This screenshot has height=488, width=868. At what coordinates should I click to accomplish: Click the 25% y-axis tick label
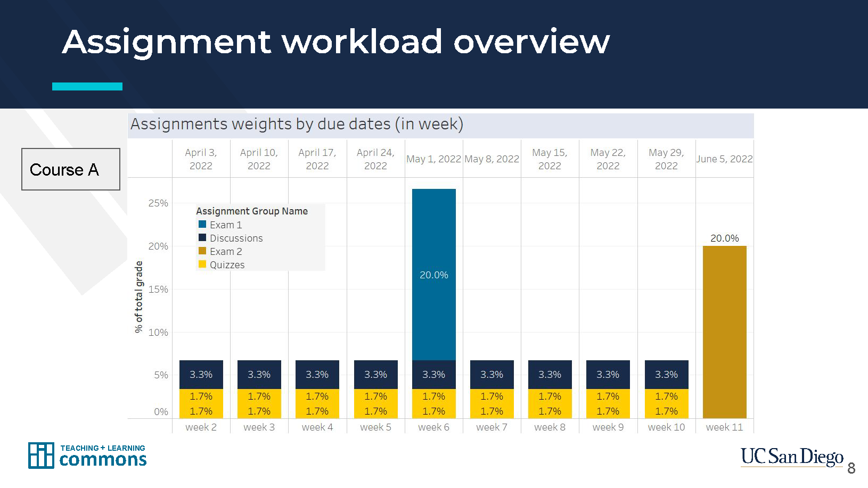158,203
